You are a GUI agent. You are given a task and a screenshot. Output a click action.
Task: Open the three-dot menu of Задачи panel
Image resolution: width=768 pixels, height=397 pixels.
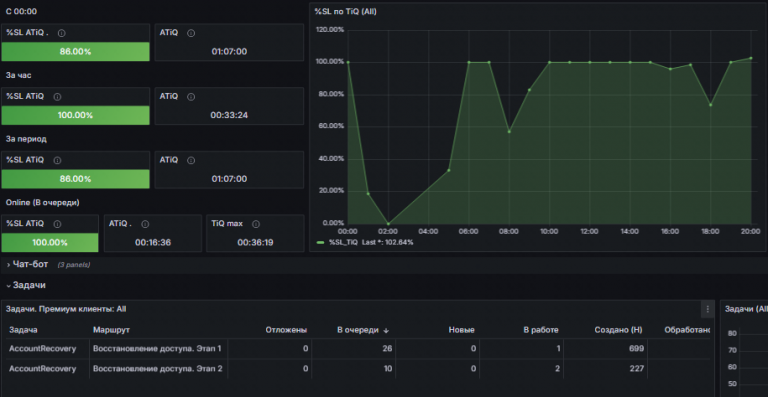click(707, 309)
